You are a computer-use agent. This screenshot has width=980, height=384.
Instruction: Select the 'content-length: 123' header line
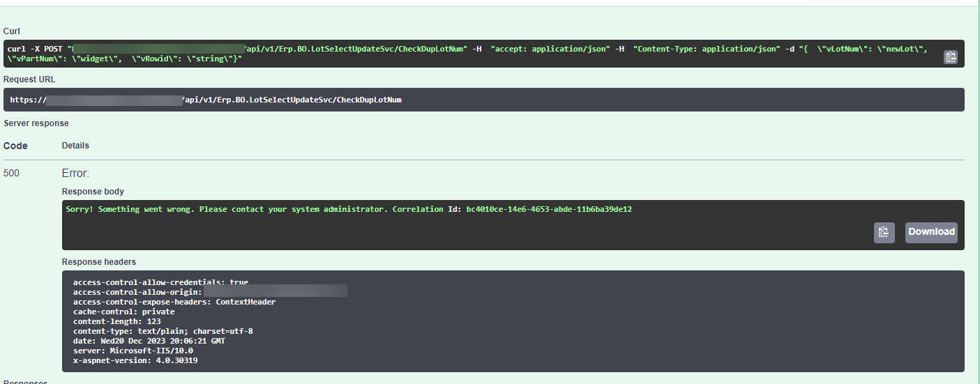point(117,321)
